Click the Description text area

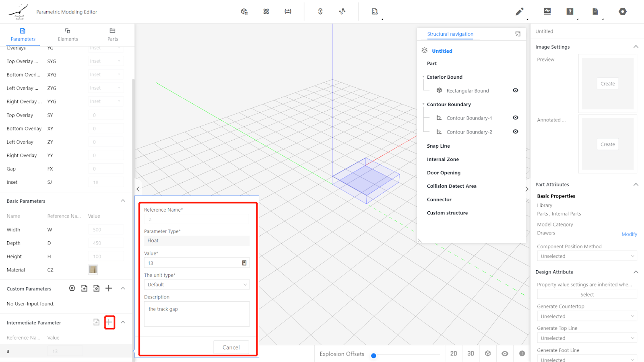tap(196, 314)
